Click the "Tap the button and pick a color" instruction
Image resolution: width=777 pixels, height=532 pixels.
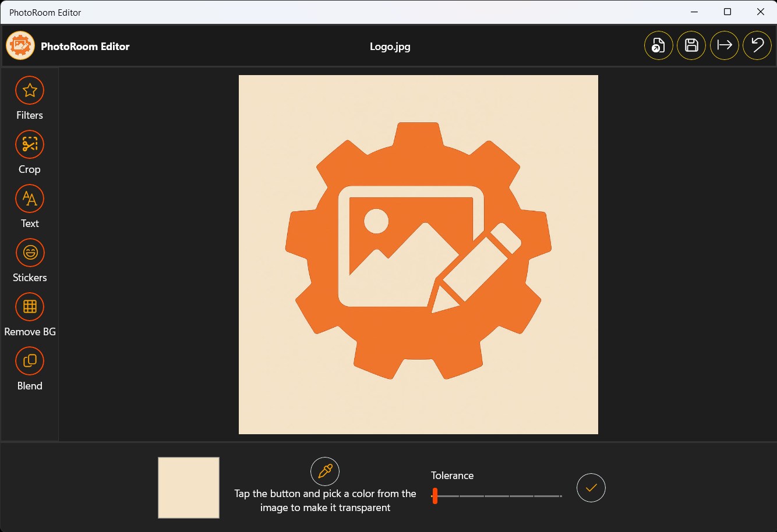click(x=325, y=501)
